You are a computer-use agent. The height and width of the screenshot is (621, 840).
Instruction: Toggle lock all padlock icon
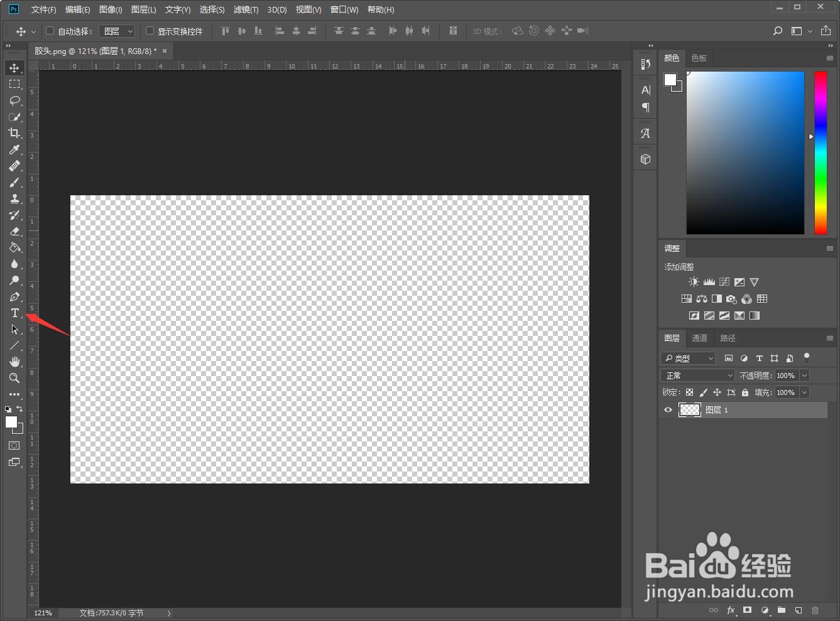point(745,392)
